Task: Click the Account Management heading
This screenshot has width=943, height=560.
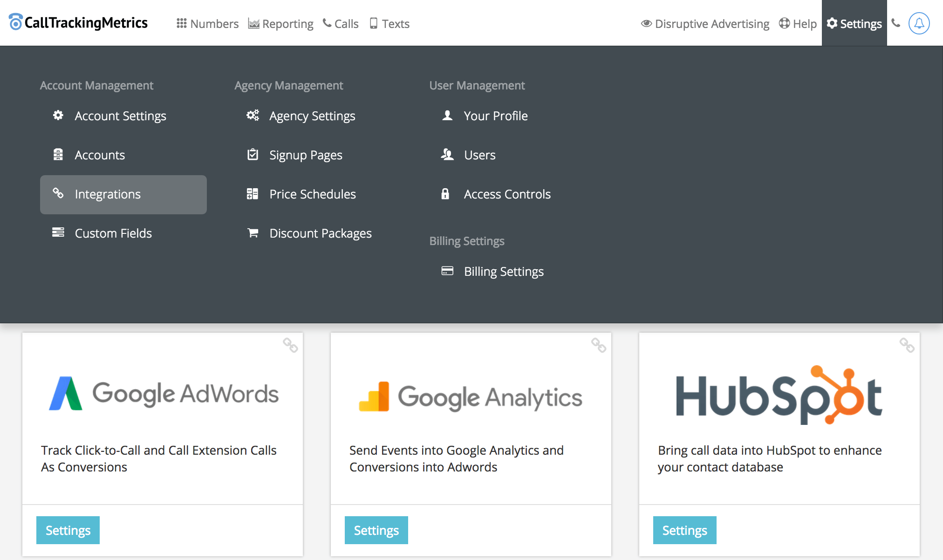Action: [96, 85]
